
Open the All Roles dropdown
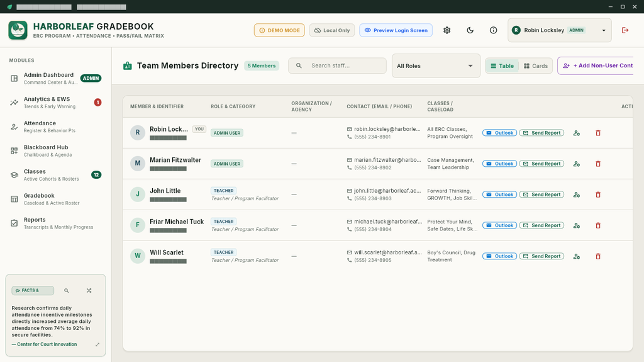(x=436, y=66)
